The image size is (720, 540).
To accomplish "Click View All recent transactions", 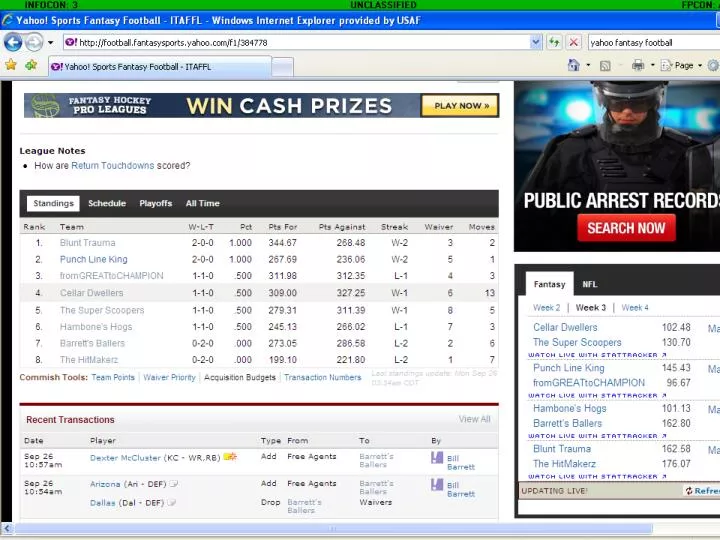I will pyautogui.click(x=475, y=419).
